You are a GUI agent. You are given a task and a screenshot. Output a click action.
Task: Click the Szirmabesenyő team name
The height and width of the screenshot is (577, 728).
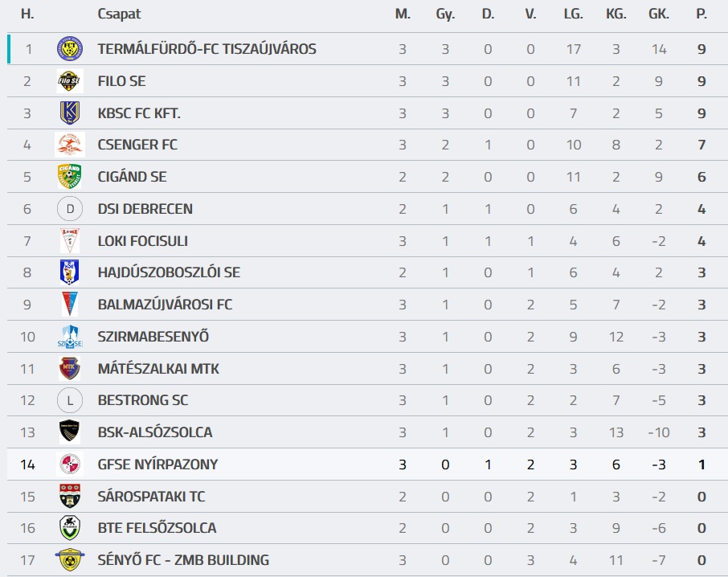(x=153, y=336)
